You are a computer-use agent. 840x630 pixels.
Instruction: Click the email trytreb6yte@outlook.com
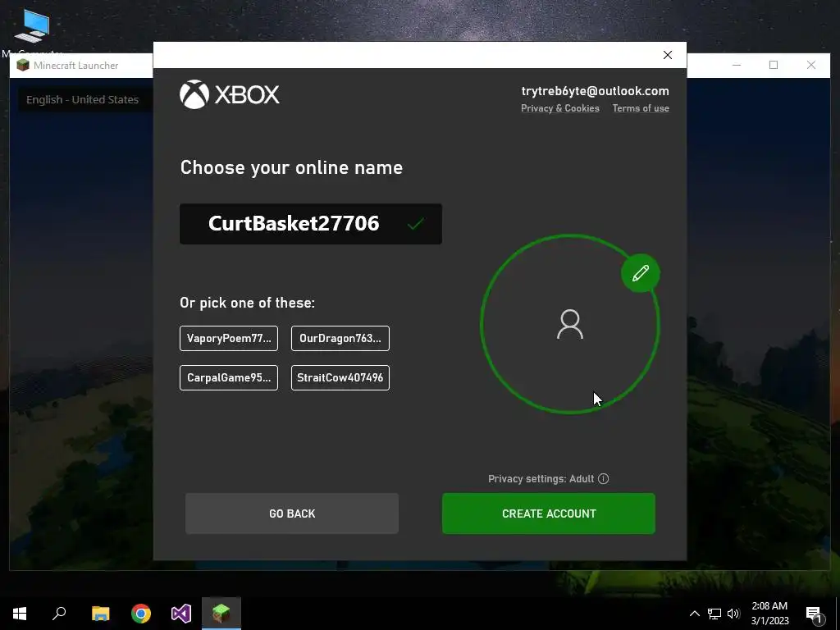tap(596, 91)
